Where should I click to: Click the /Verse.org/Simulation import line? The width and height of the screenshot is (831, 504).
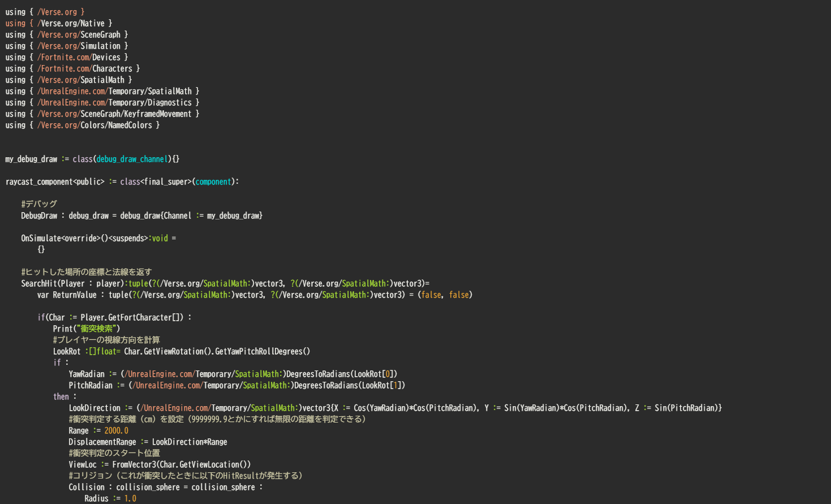point(67,46)
